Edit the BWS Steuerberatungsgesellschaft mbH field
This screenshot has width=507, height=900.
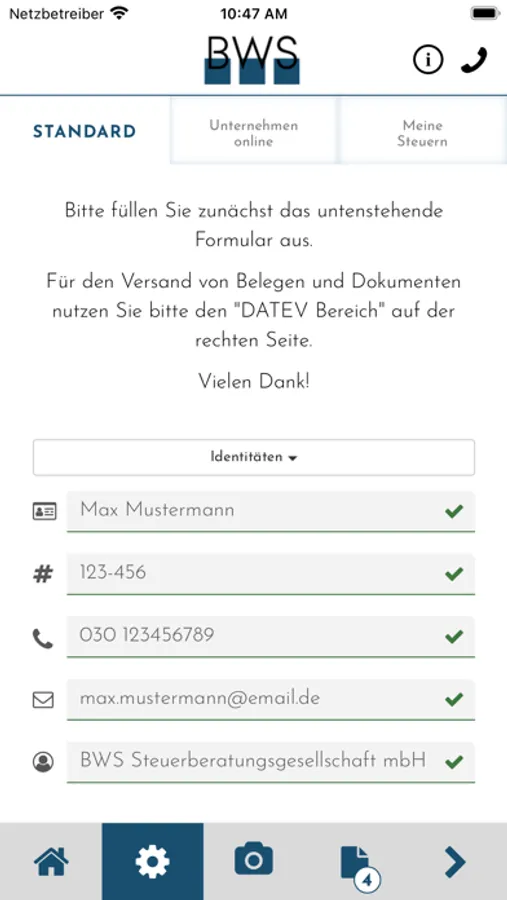[x=270, y=762]
